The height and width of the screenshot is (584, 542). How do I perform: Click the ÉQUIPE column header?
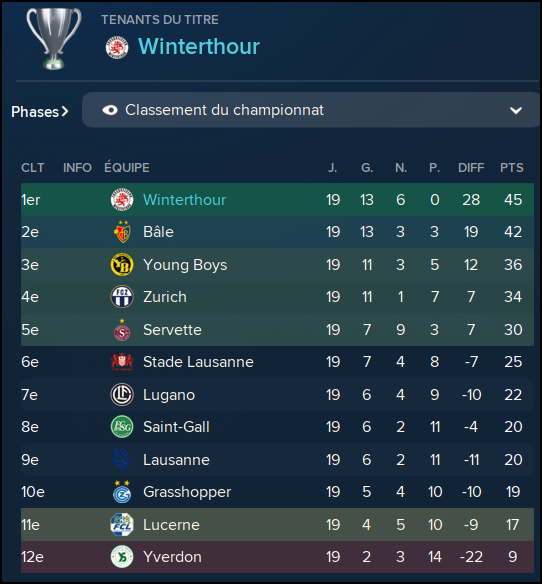coord(127,167)
